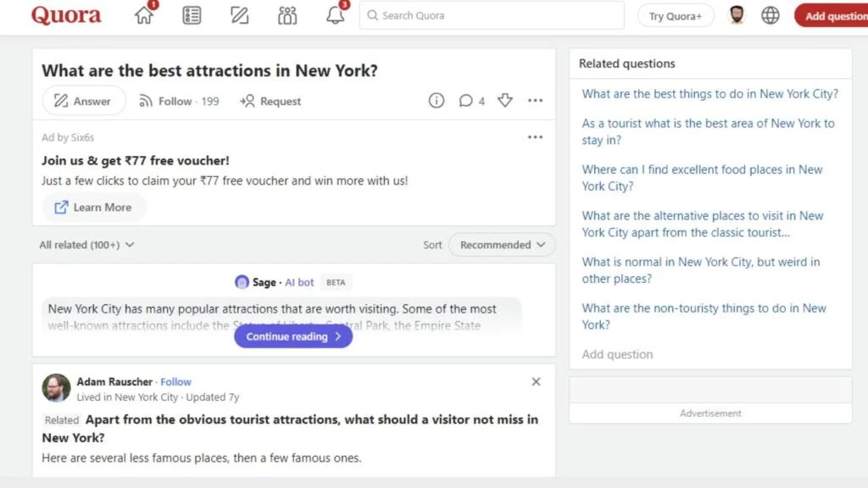Open related question 'Apart from the obvious tourist attractions'
868x488 pixels.
click(x=290, y=428)
